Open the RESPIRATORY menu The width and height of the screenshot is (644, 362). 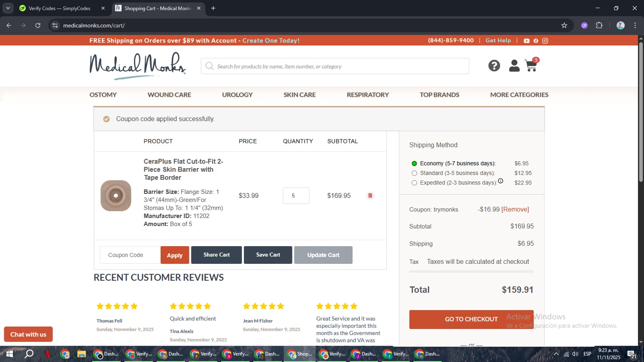click(x=368, y=95)
